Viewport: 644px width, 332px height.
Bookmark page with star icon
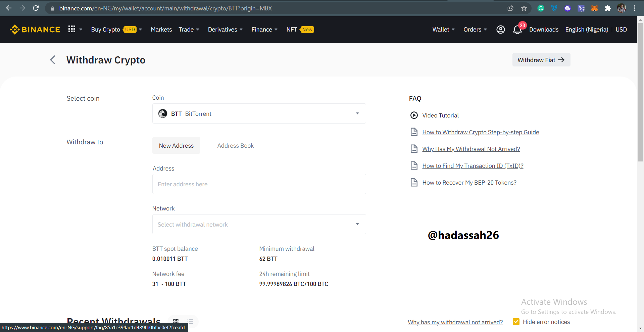(524, 8)
